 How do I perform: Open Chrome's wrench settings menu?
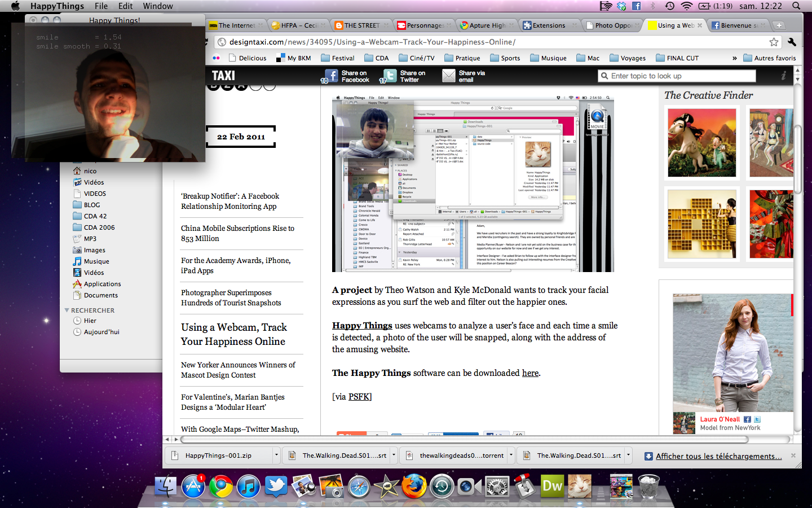792,42
